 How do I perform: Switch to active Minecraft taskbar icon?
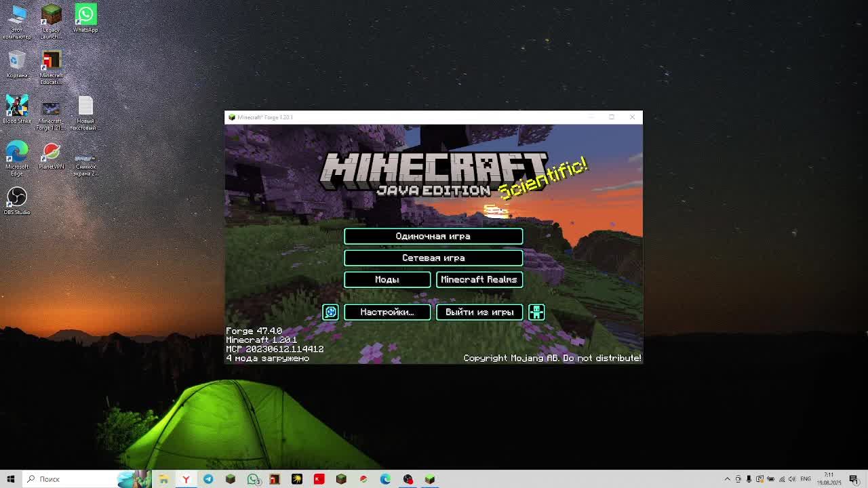pyautogui.click(x=430, y=479)
